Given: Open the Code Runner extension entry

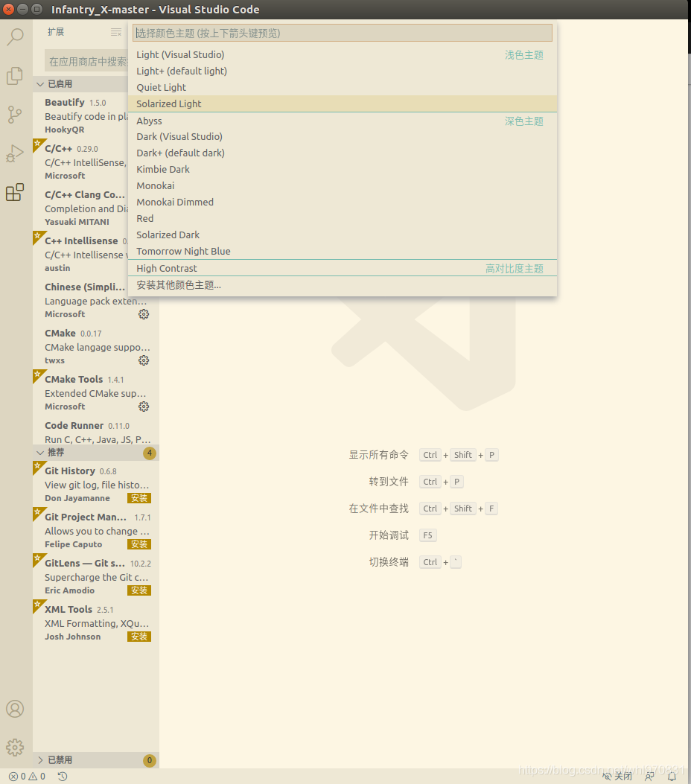Looking at the screenshot, I should tap(96, 432).
